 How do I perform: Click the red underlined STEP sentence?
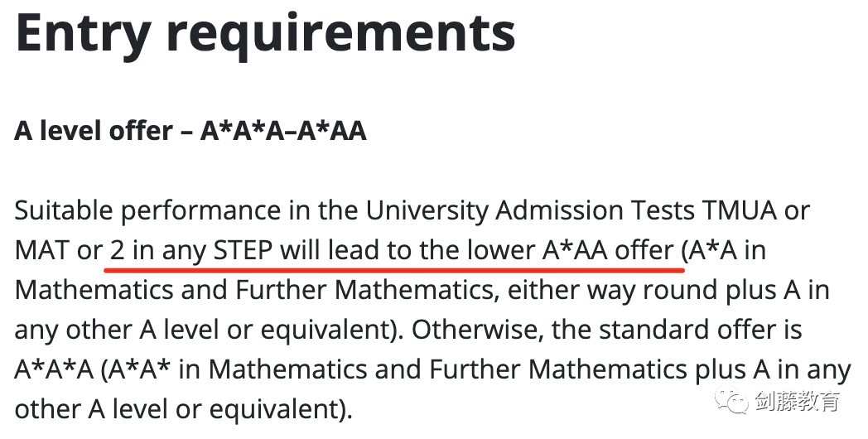(x=392, y=251)
